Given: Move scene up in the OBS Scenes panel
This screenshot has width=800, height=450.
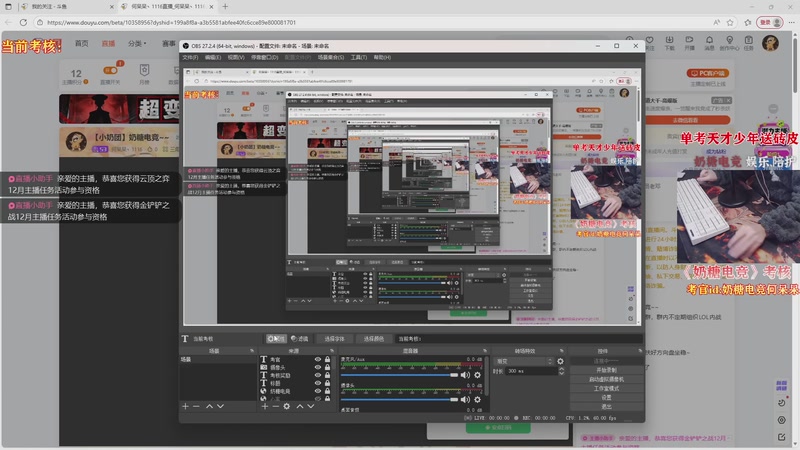Looking at the screenshot, I should [x=209, y=406].
